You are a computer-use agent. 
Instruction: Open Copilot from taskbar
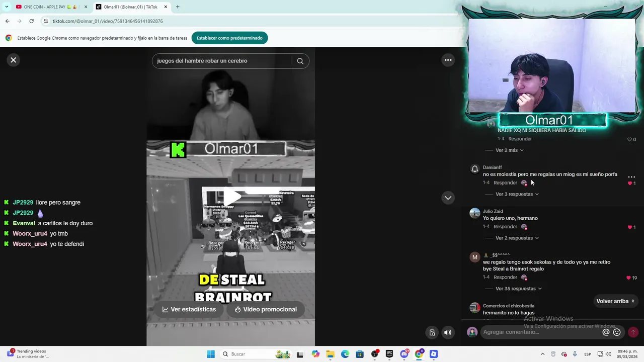pyautogui.click(x=315, y=354)
